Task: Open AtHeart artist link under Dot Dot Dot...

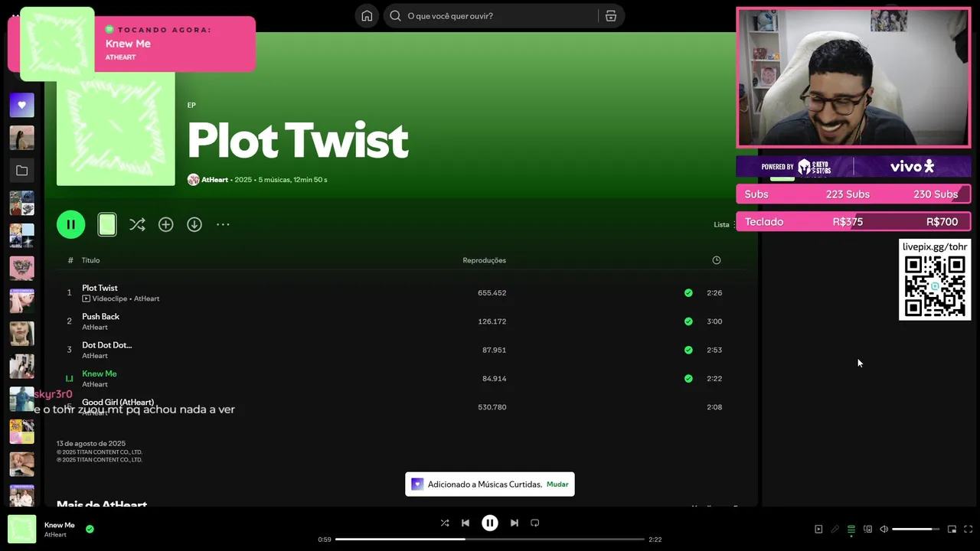Action: (x=95, y=356)
